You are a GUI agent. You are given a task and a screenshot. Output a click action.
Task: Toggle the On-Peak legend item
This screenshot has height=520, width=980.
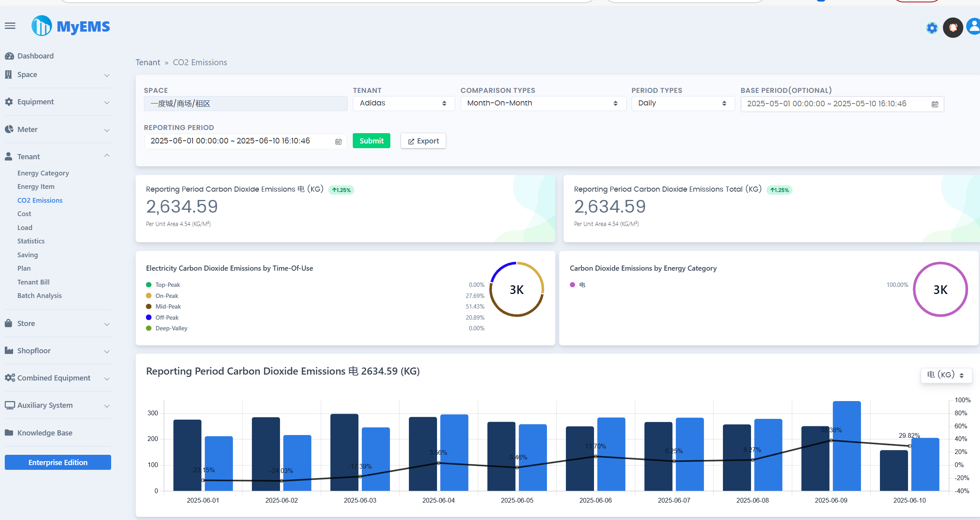[x=166, y=296]
